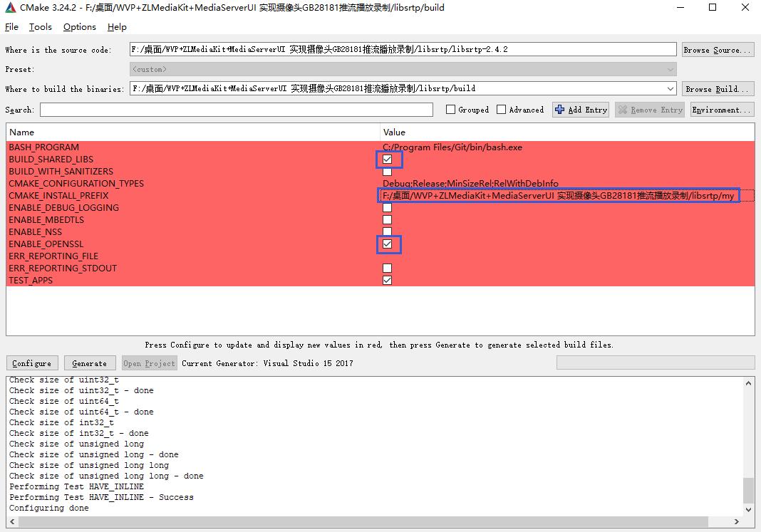Tick the Advanced checkbox

click(x=501, y=110)
